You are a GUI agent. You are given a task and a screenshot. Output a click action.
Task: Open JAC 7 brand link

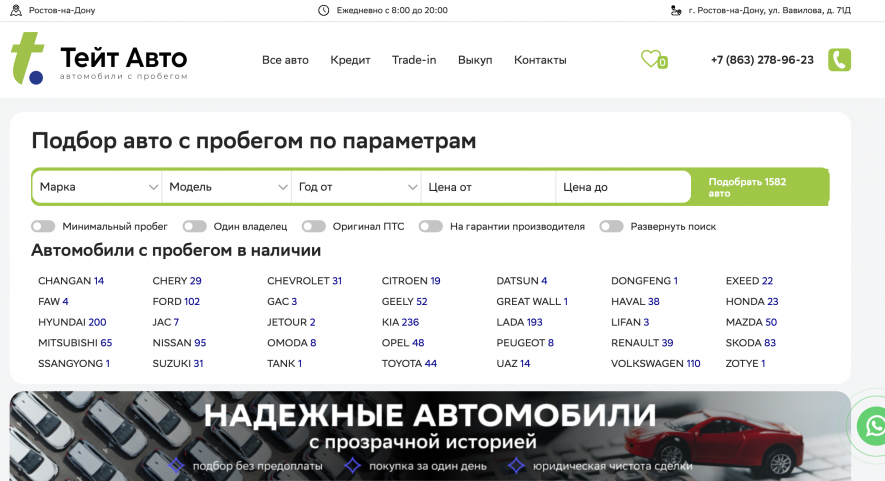point(165,322)
